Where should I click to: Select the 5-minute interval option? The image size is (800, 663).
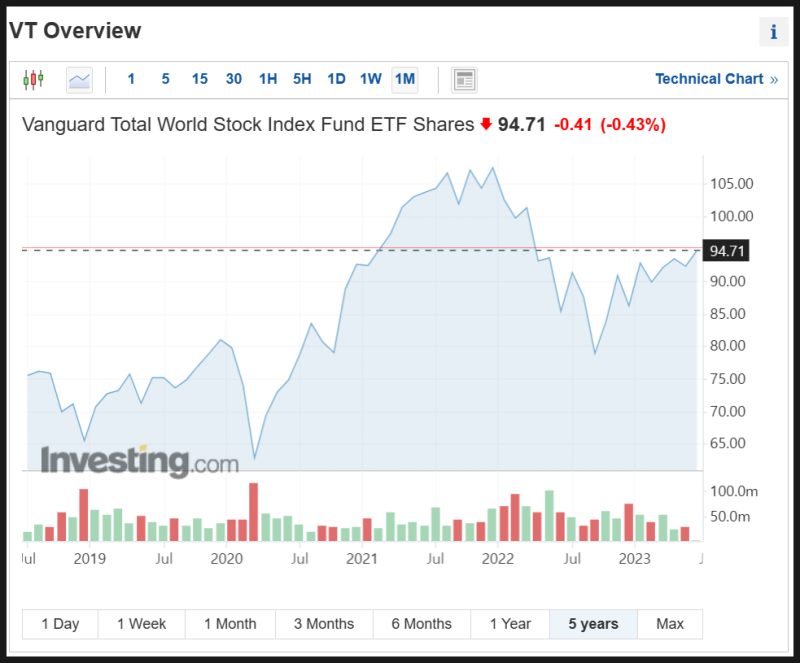click(165, 78)
